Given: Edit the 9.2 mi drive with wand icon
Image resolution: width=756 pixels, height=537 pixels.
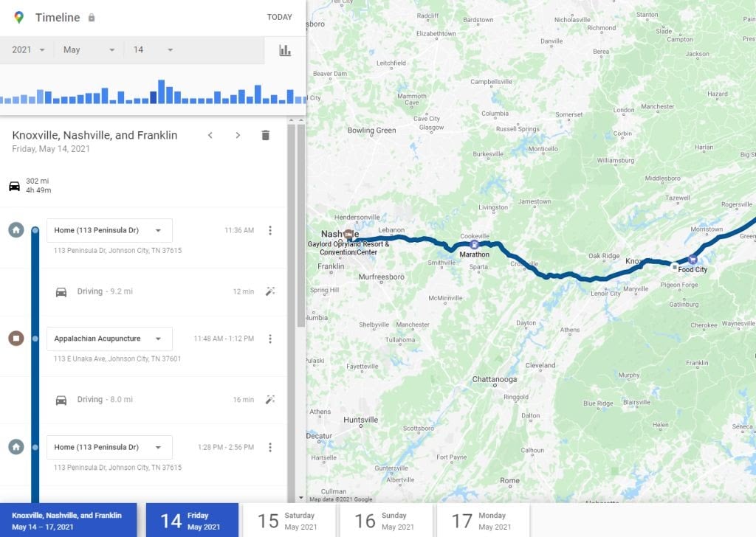Looking at the screenshot, I should coord(270,291).
